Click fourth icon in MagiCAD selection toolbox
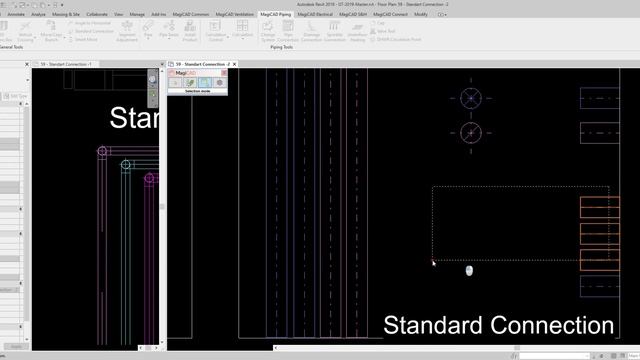This screenshot has width=640, height=360. click(220, 83)
